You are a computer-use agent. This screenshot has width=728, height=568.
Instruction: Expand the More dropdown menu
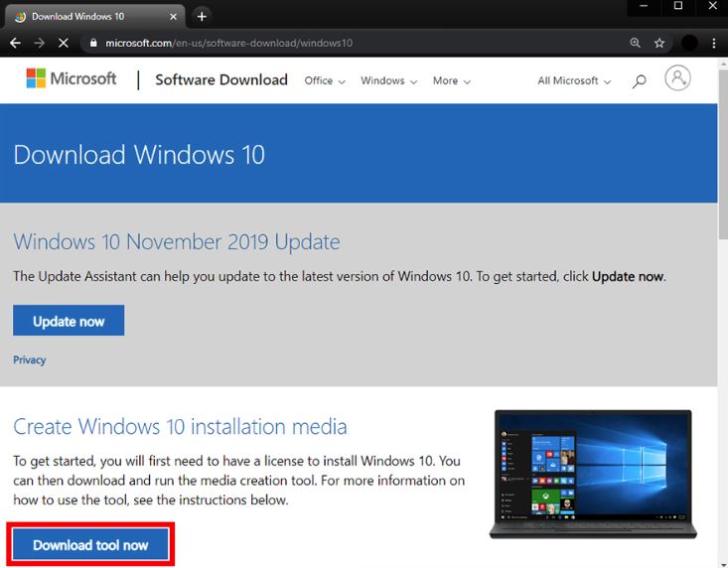451,80
